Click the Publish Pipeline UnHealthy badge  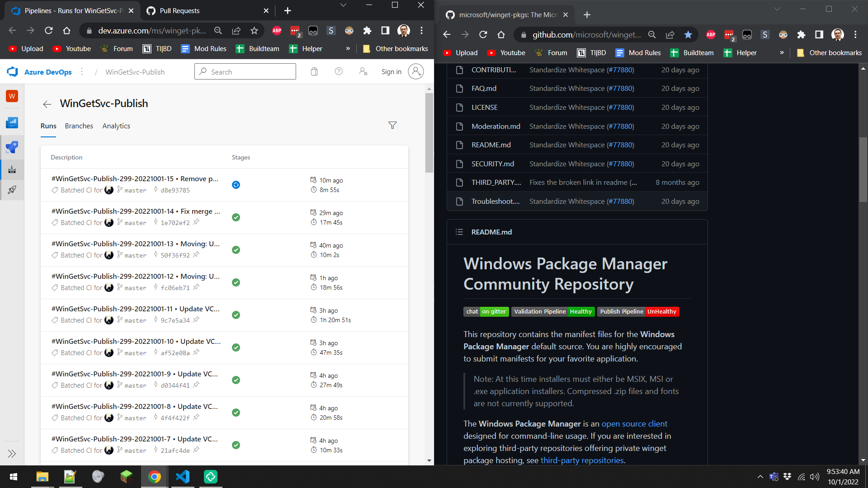click(638, 312)
